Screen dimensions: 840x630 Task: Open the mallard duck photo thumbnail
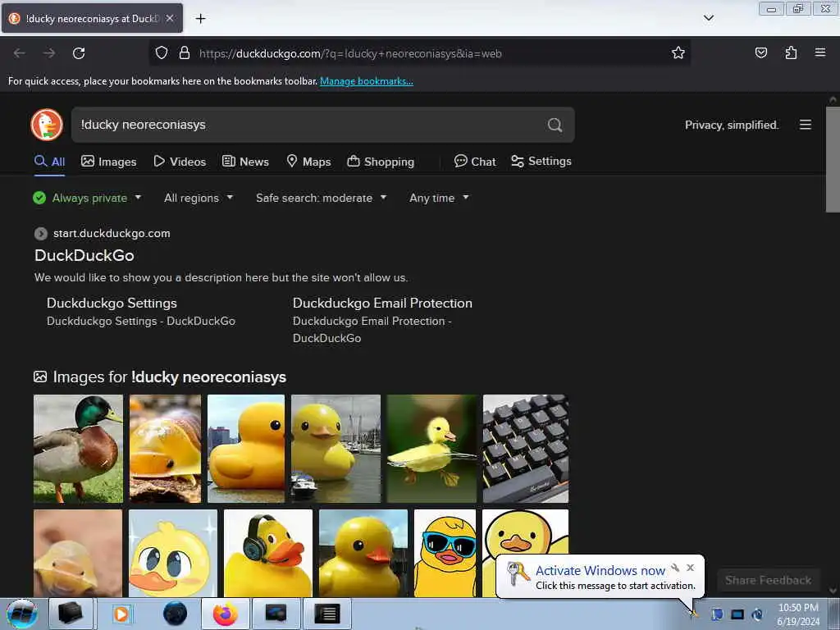[78, 449]
